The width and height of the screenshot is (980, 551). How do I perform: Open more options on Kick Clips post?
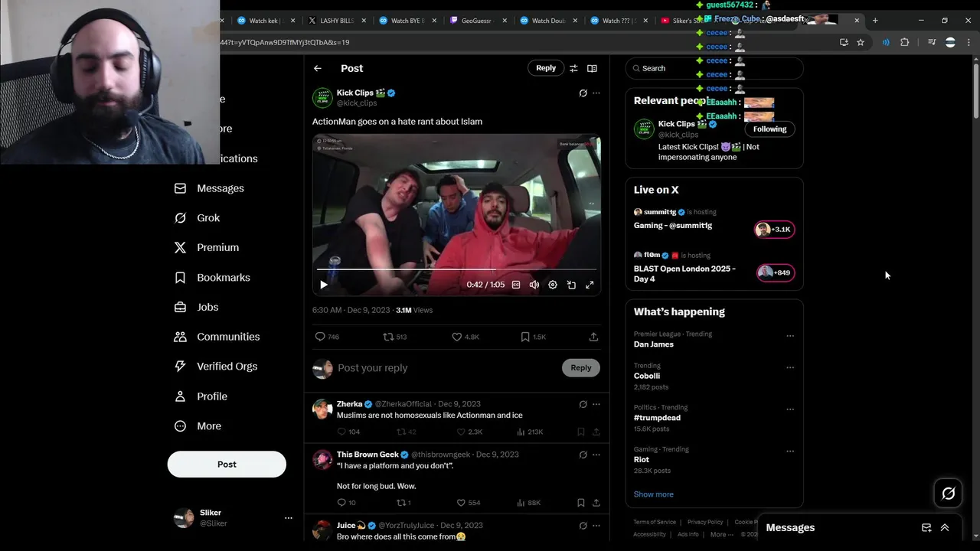pyautogui.click(x=596, y=93)
